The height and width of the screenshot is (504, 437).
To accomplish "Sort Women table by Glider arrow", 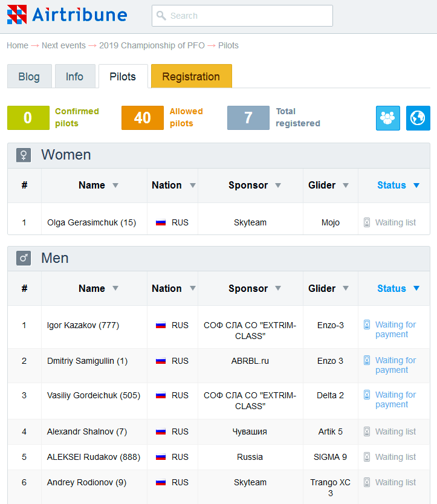I will [346, 186].
